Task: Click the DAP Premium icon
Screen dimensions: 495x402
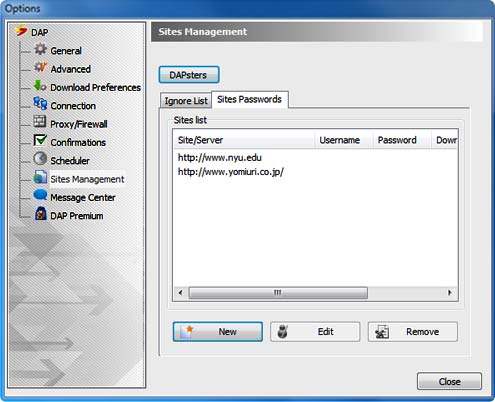Action: [x=41, y=213]
